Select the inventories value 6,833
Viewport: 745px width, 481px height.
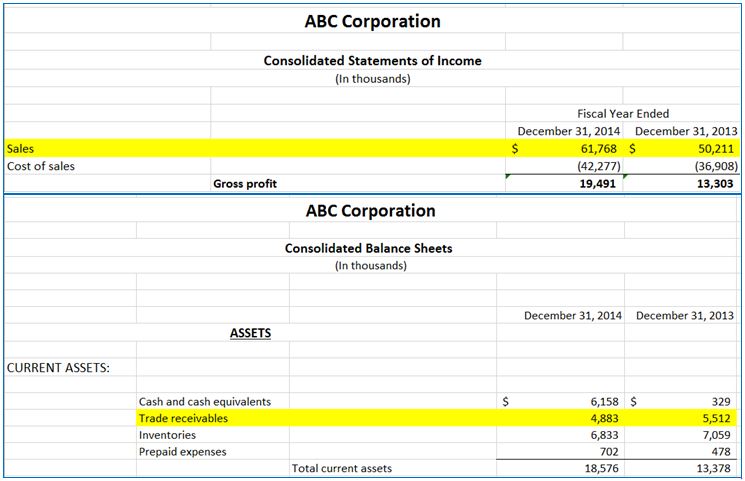coord(604,435)
